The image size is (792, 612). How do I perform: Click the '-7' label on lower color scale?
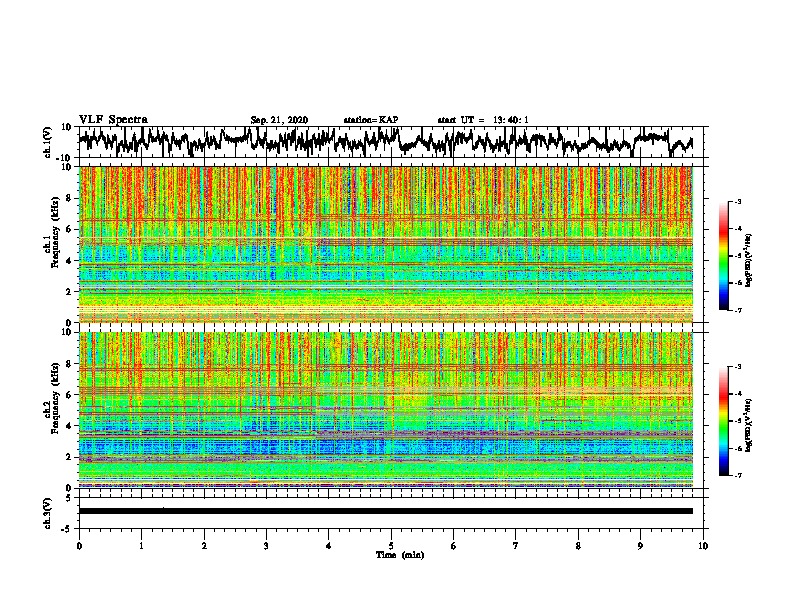(737, 475)
